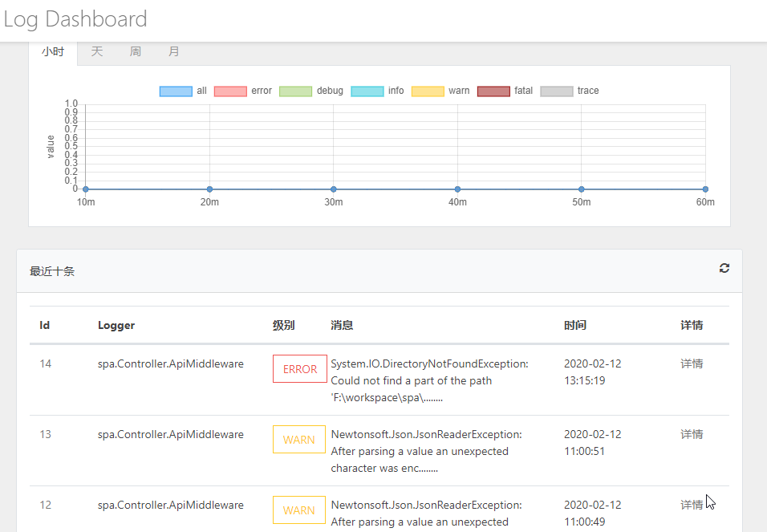The height and width of the screenshot is (532, 767).
Task: Select the Id cell showing 13
Action: coord(46,434)
